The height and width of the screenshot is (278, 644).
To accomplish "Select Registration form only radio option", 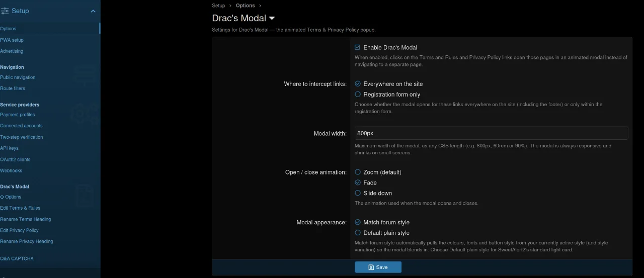I will point(358,95).
